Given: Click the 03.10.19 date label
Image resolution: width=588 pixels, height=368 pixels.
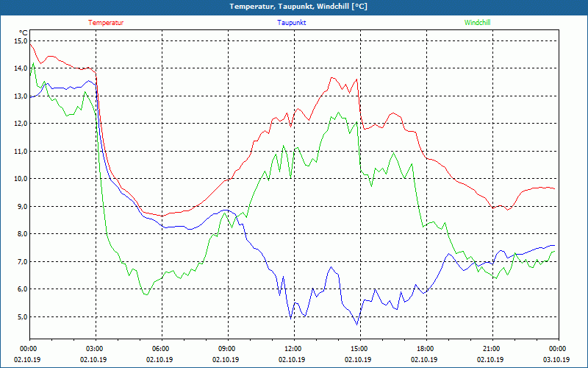Looking at the screenshot, I should pyautogui.click(x=556, y=359).
